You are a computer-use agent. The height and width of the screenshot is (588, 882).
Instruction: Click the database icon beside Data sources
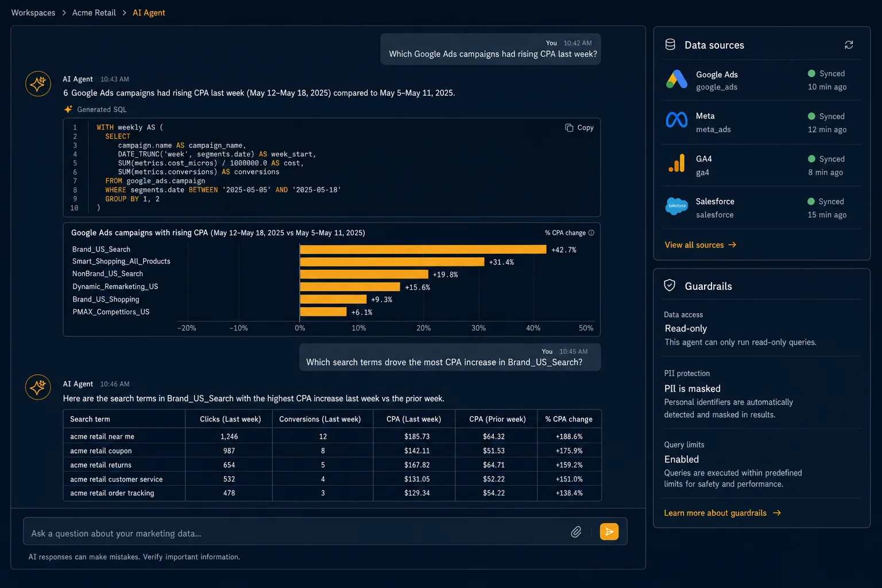point(670,45)
